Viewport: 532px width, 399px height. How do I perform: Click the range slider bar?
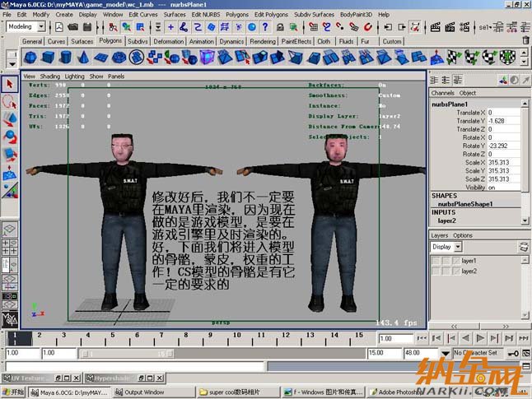(126, 354)
